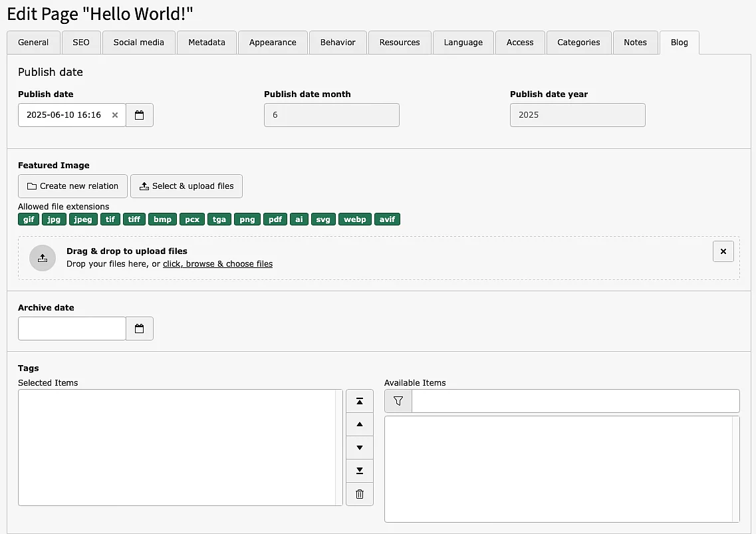Click Select & upload files button

pyautogui.click(x=186, y=186)
